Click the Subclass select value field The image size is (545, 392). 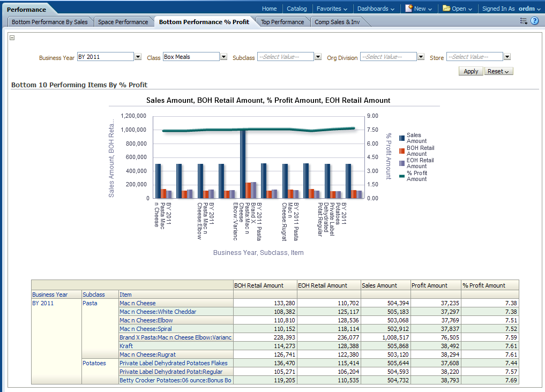(285, 57)
